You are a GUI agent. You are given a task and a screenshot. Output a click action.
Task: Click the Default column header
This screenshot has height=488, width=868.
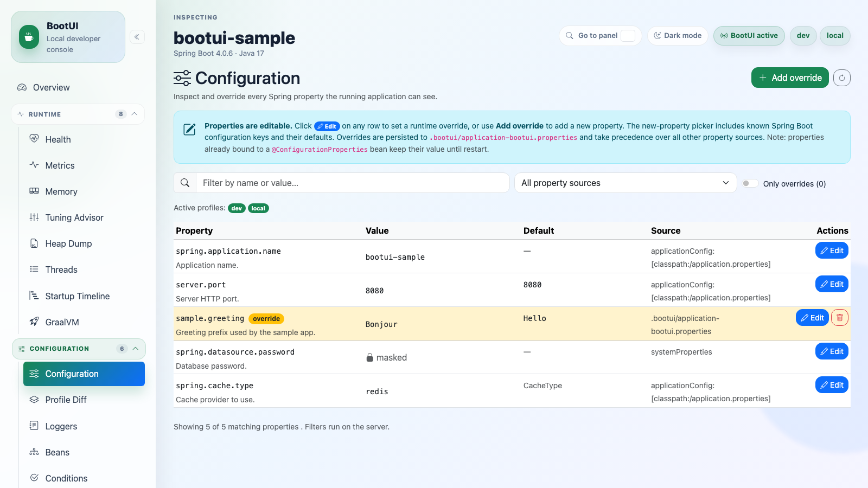click(x=539, y=230)
